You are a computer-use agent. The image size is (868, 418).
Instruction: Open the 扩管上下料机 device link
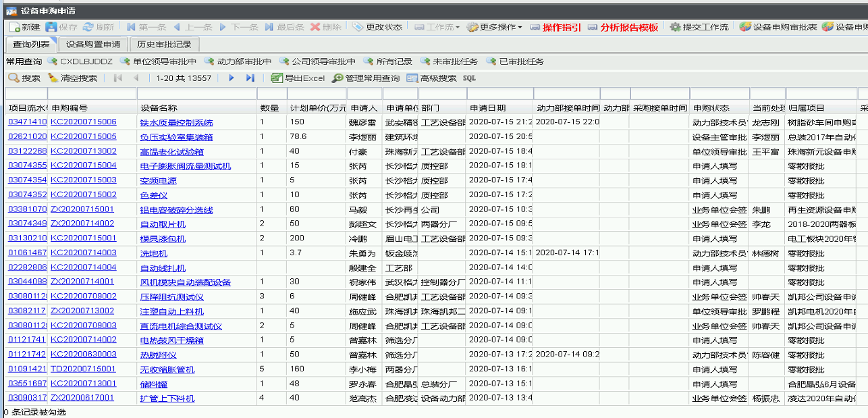point(167,398)
